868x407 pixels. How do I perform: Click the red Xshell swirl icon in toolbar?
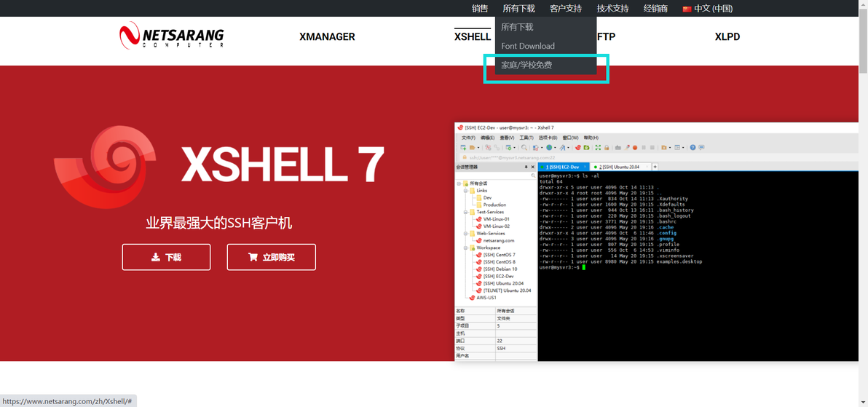pyautogui.click(x=578, y=147)
